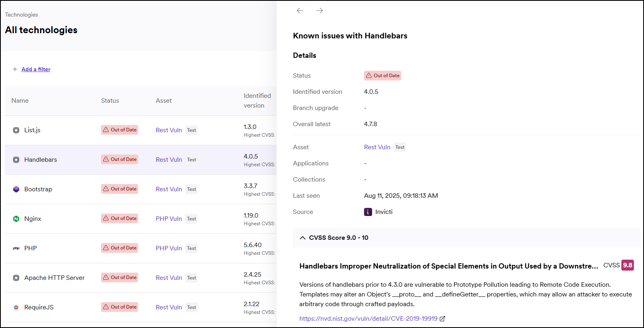644x328 pixels.
Task: Open the CVE-2019-19919 NVD link
Action: pyautogui.click(x=368, y=319)
